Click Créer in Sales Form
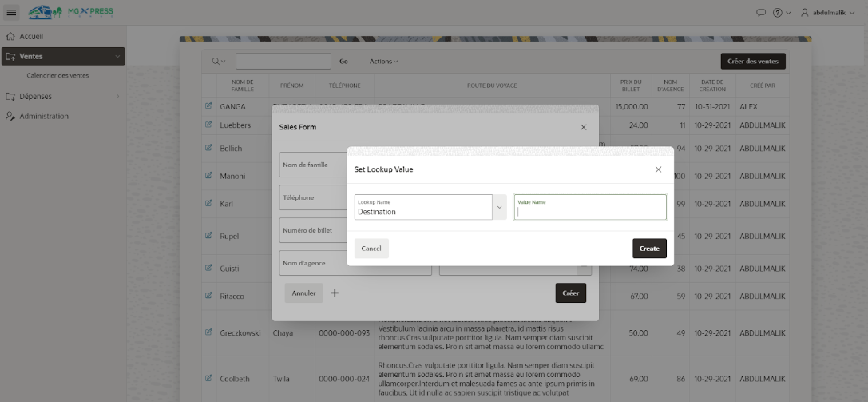The image size is (868, 402). (x=571, y=293)
